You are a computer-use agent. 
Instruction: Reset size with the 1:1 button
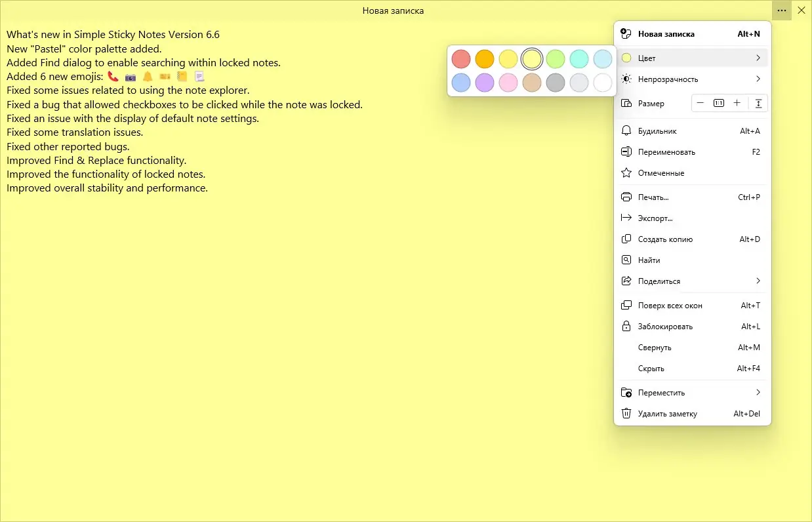coord(719,104)
